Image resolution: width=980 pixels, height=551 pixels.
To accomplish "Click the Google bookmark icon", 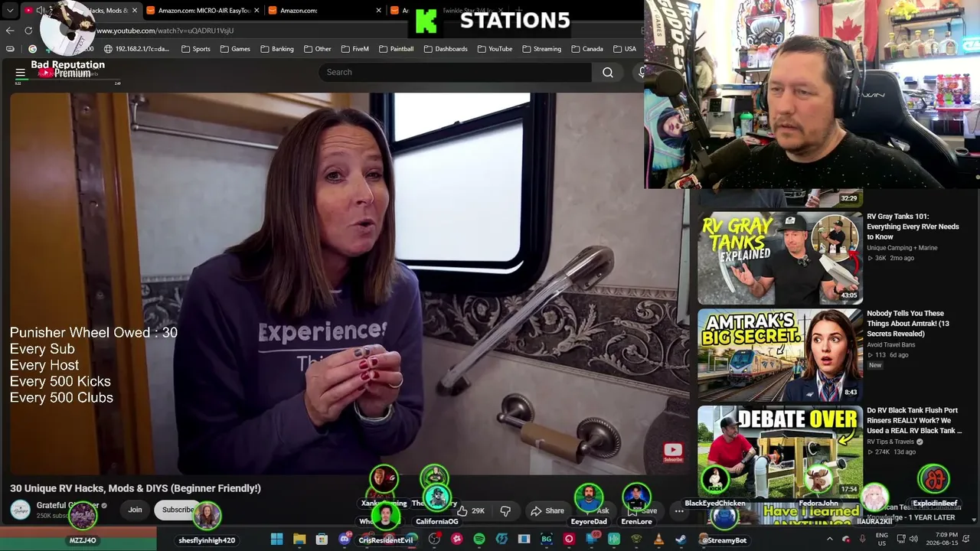I will [32, 49].
